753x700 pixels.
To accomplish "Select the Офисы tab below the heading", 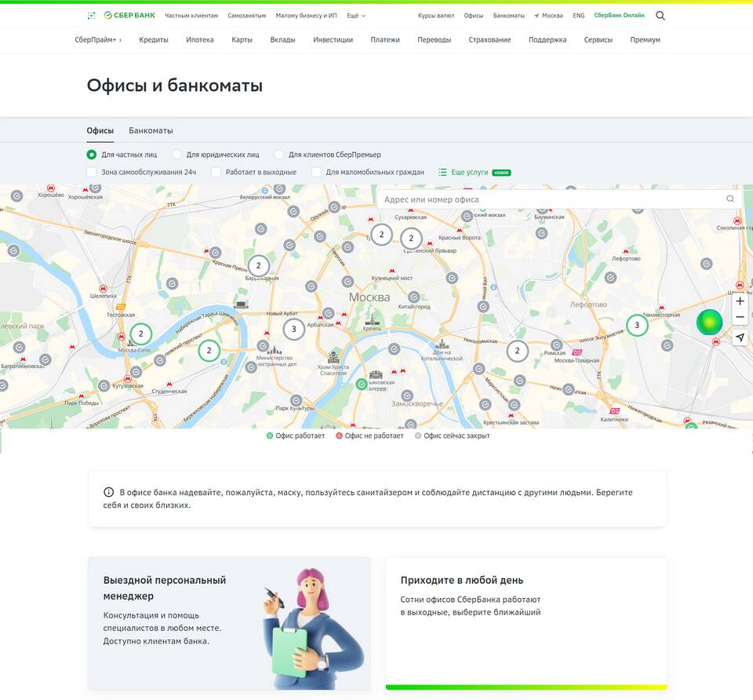I will (100, 131).
